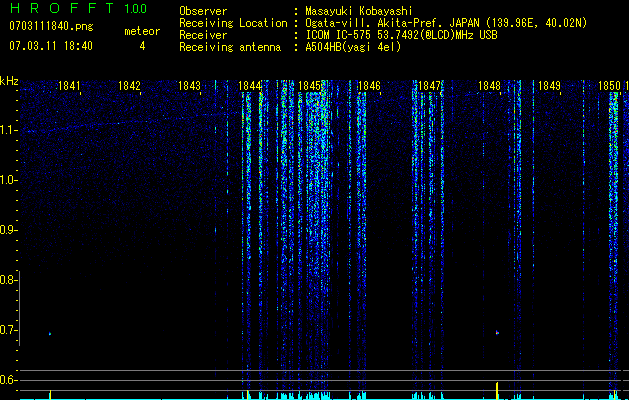Screen dimensions: 629x400
Task: Click the Receiving Location field label
Action: tap(233, 23)
